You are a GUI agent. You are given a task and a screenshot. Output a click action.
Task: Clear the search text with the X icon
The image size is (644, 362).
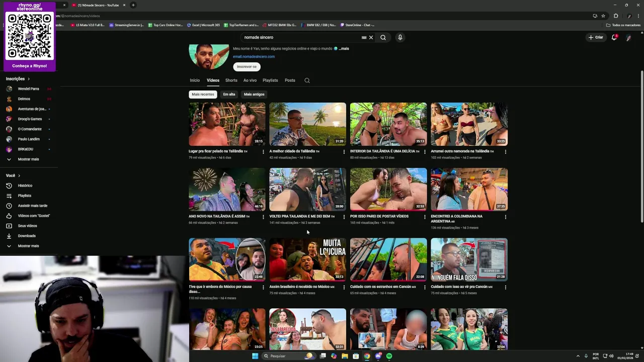371,37
